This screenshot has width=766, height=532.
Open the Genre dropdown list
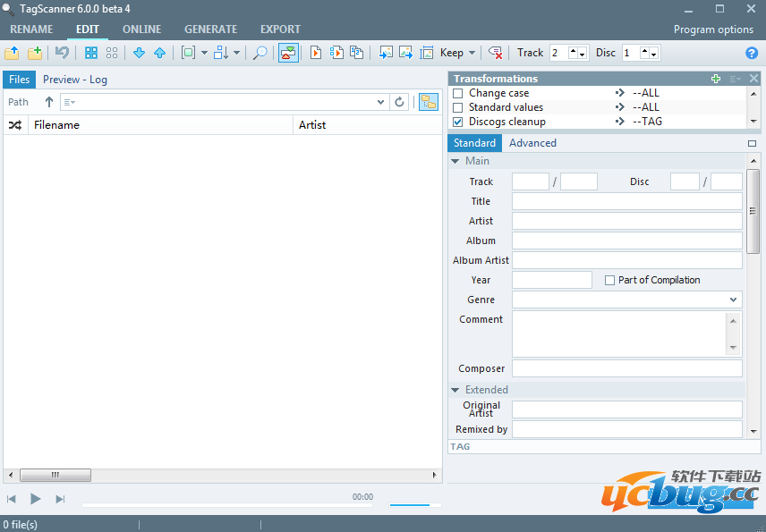734,300
